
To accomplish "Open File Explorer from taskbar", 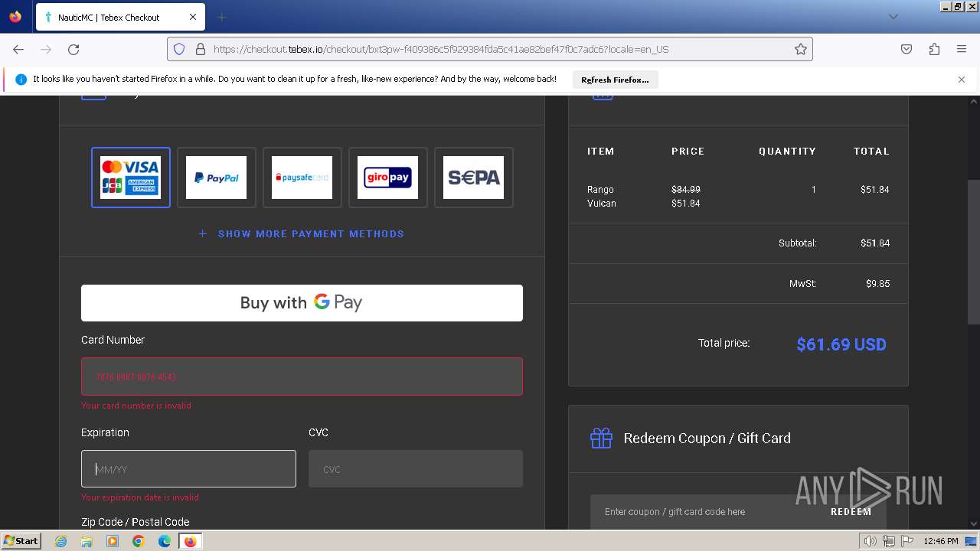I will [x=87, y=541].
